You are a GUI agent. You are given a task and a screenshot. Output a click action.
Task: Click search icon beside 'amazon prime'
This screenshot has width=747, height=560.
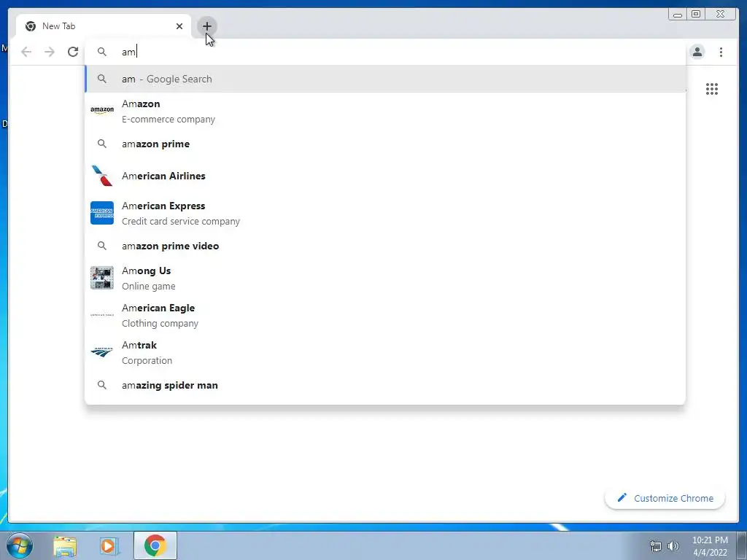pyautogui.click(x=102, y=144)
